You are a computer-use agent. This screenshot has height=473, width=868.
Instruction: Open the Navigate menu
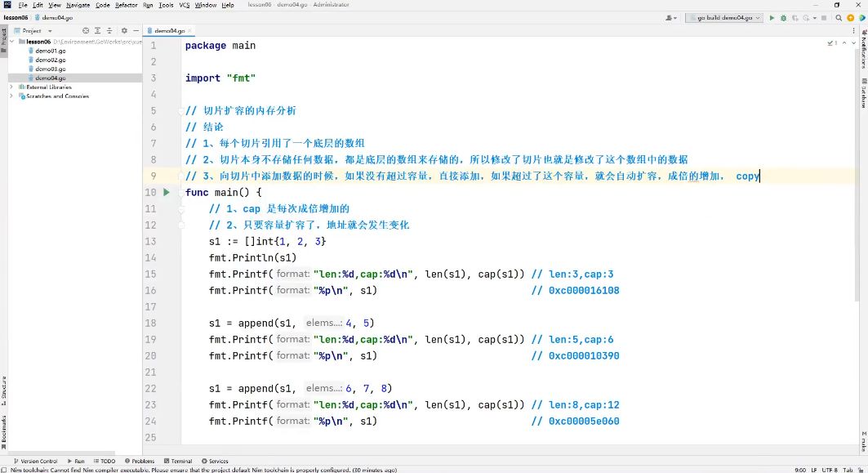coord(78,5)
